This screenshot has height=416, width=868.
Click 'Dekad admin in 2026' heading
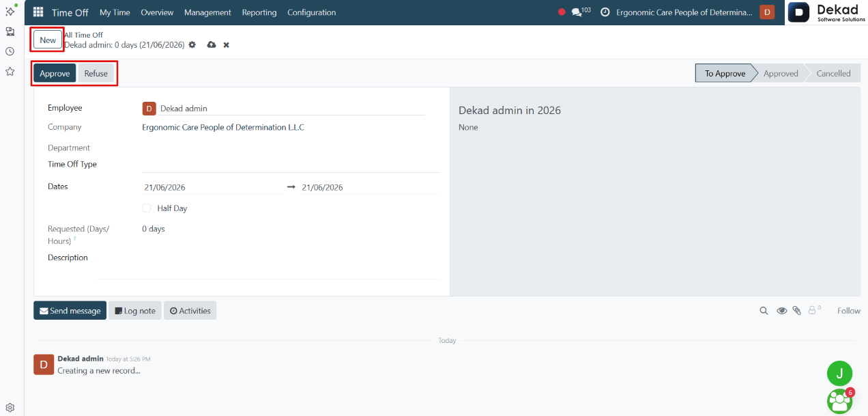point(510,110)
